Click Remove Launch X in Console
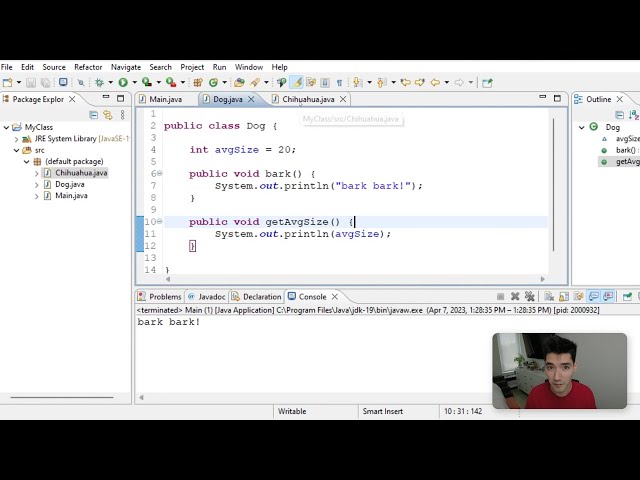This screenshot has height=480, width=640. coord(515,297)
